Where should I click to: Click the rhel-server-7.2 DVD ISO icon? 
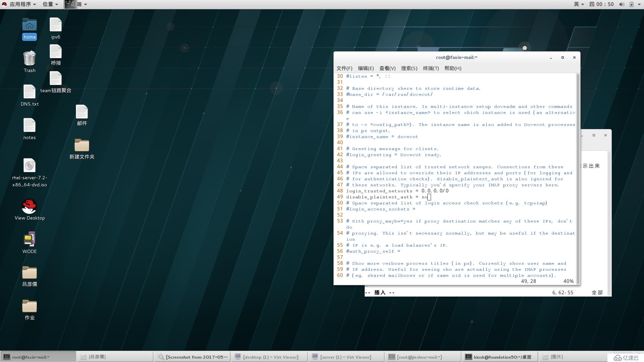(x=29, y=165)
